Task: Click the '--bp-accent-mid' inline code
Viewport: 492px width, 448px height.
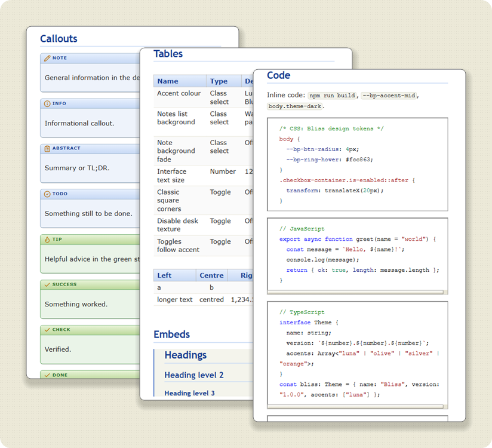Action: point(389,96)
